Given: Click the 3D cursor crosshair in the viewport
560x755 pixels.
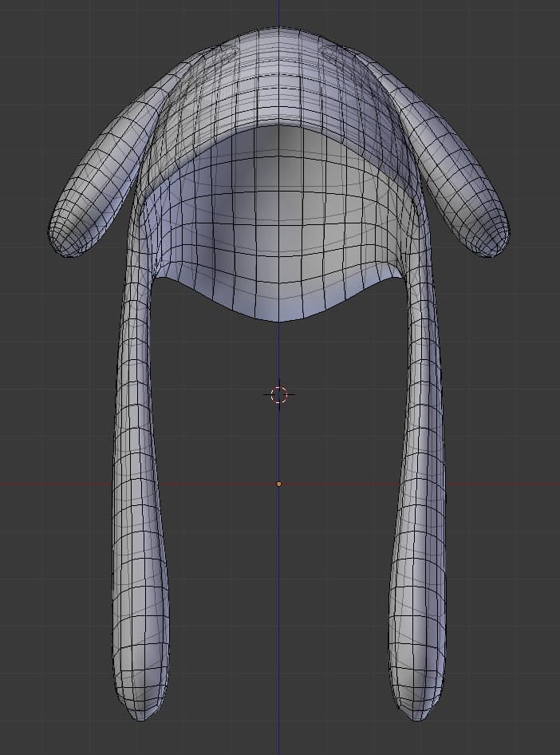Looking at the screenshot, I should tap(278, 394).
